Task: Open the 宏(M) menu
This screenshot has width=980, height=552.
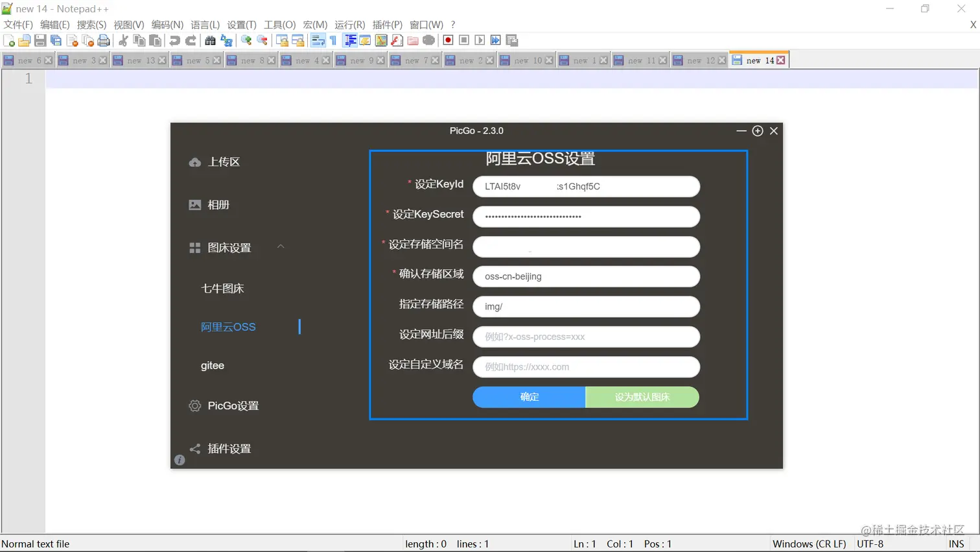Action: pos(315,25)
